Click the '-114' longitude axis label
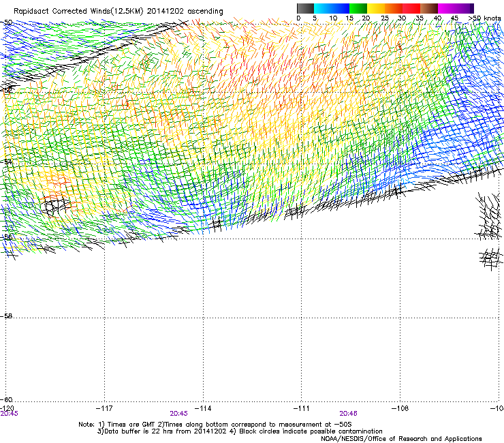The width and height of the screenshot is (504, 443). pyautogui.click(x=203, y=408)
